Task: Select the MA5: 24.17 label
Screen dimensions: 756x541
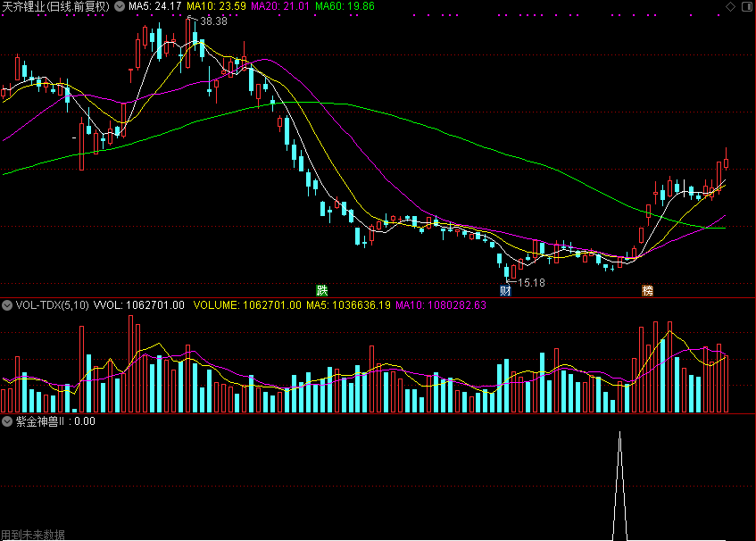Action: coord(154,6)
